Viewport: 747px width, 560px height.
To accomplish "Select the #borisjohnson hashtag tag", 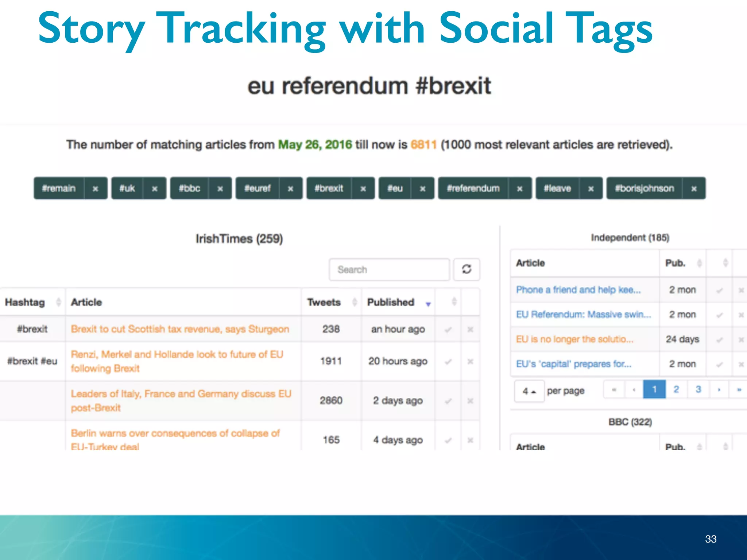I will pos(645,188).
